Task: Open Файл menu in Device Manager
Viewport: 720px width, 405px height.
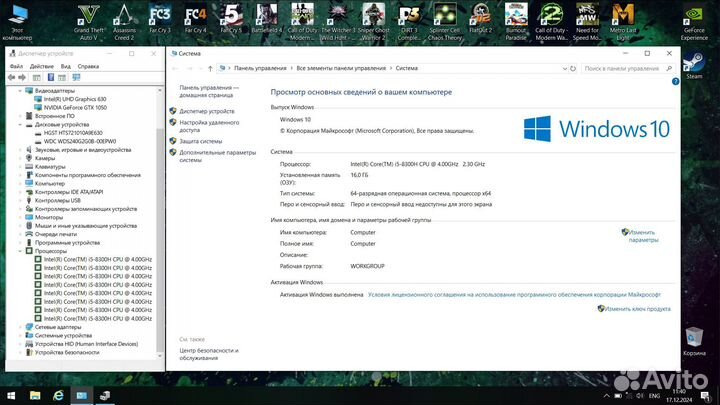Action: [16, 66]
